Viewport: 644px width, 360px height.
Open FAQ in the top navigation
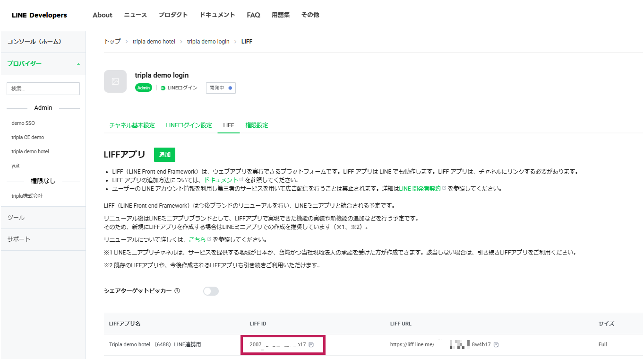point(253,15)
